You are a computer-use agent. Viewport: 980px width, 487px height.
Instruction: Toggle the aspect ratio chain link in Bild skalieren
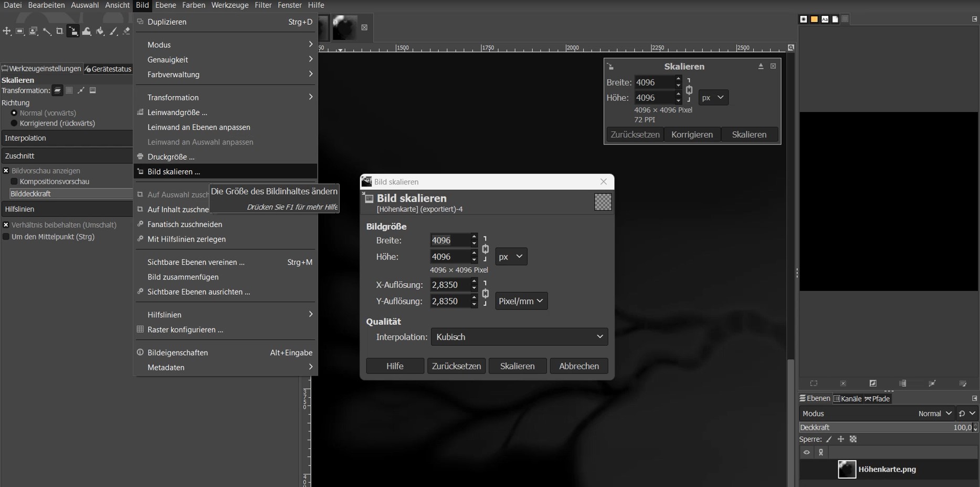[486, 248]
